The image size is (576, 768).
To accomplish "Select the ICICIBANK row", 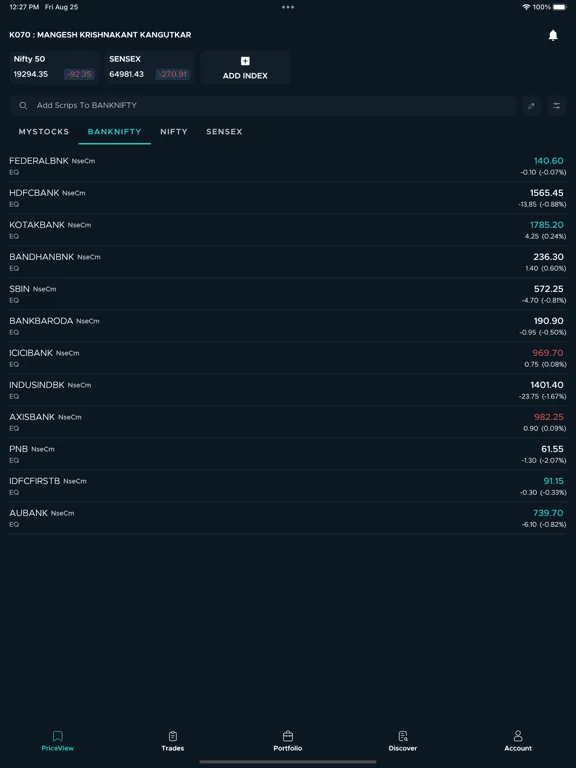I will [288, 358].
